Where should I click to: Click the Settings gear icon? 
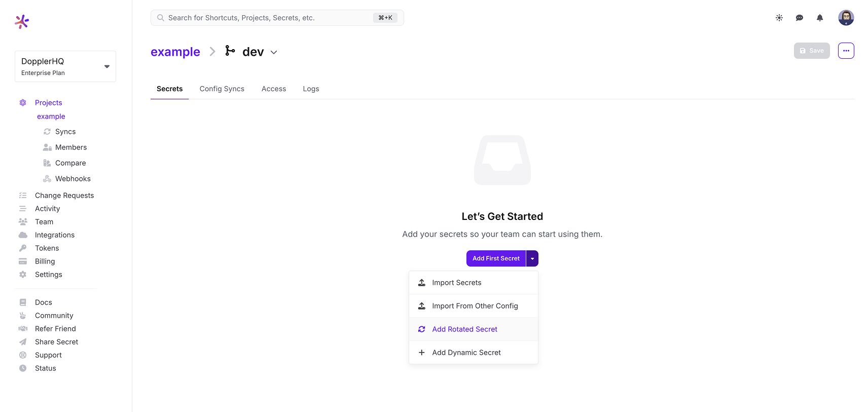23,275
